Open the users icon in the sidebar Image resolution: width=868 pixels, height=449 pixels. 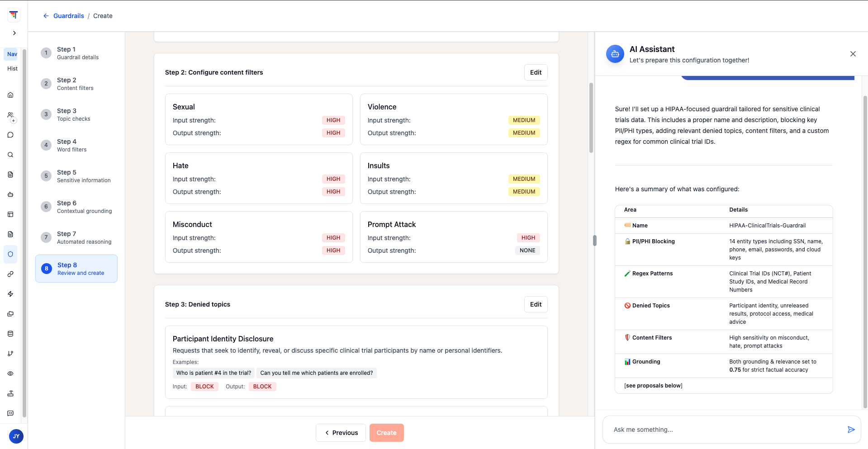pyautogui.click(x=10, y=115)
